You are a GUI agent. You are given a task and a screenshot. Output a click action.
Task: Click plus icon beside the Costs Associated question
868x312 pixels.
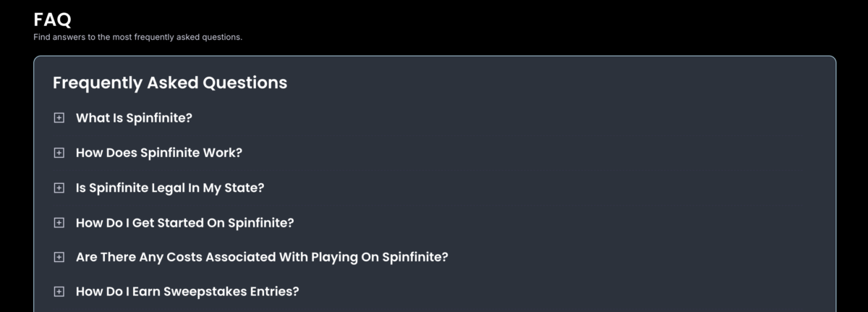pyautogui.click(x=59, y=257)
